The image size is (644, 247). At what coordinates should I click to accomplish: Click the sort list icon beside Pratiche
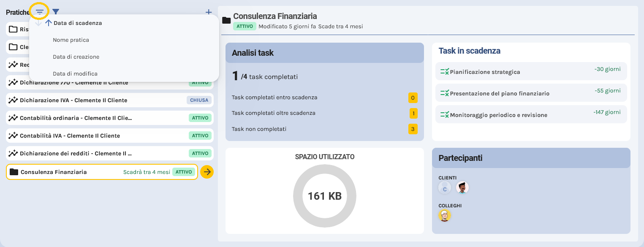(40, 12)
